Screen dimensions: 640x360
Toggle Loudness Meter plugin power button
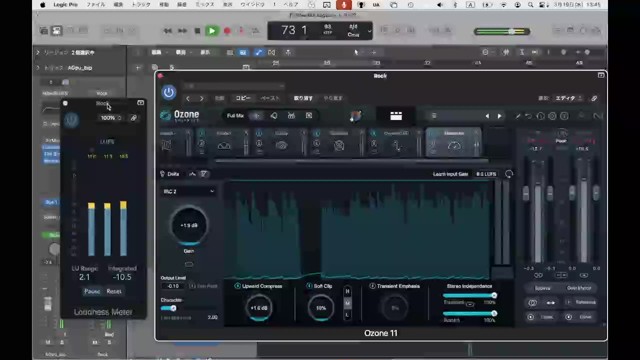71,120
